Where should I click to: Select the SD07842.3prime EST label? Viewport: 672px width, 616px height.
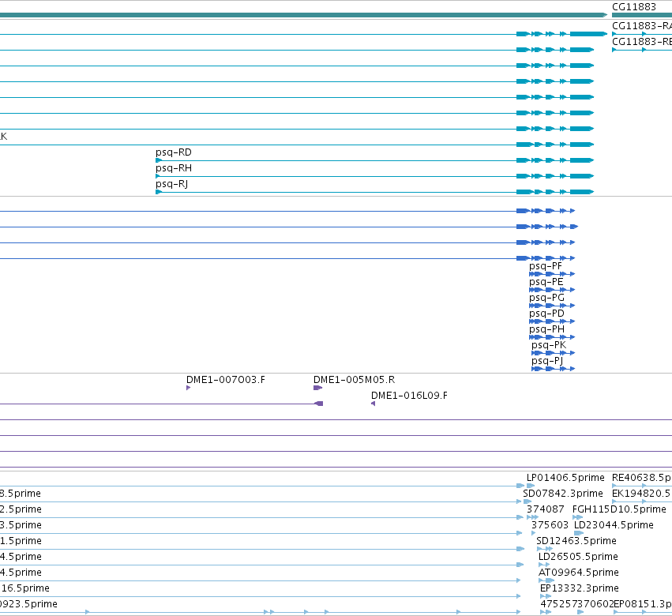563,494
